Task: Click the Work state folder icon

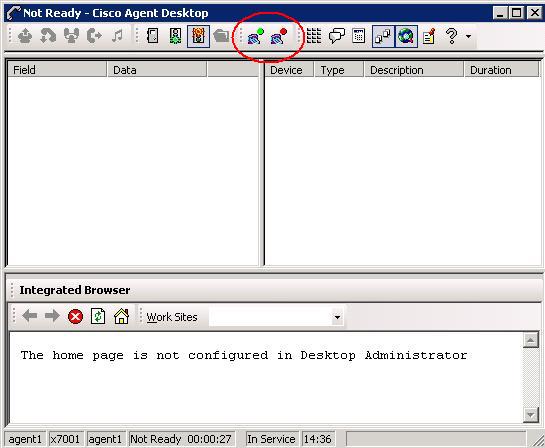Action: 221,36
